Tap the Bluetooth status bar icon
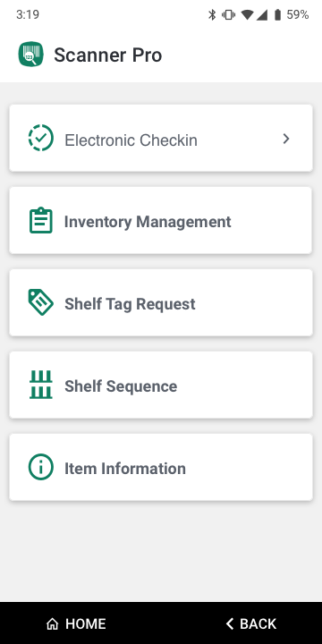The width and height of the screenshot is (322, 644). tap(212, 15)
